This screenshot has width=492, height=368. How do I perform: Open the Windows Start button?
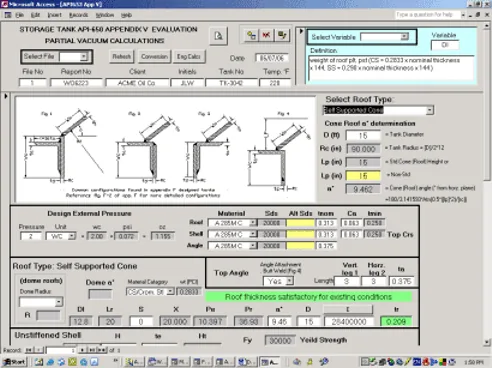pos(14,362)
